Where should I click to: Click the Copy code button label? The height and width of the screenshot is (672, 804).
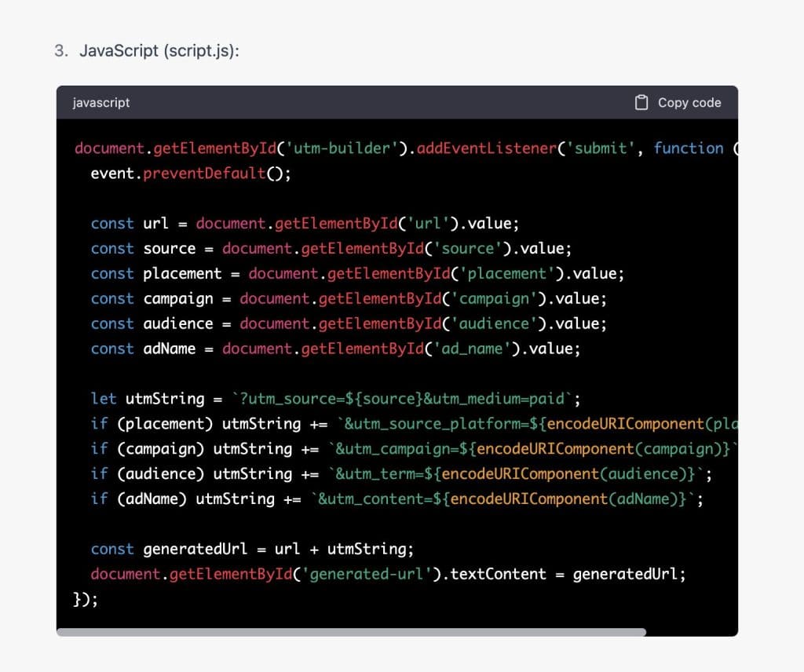coord(689,103)
